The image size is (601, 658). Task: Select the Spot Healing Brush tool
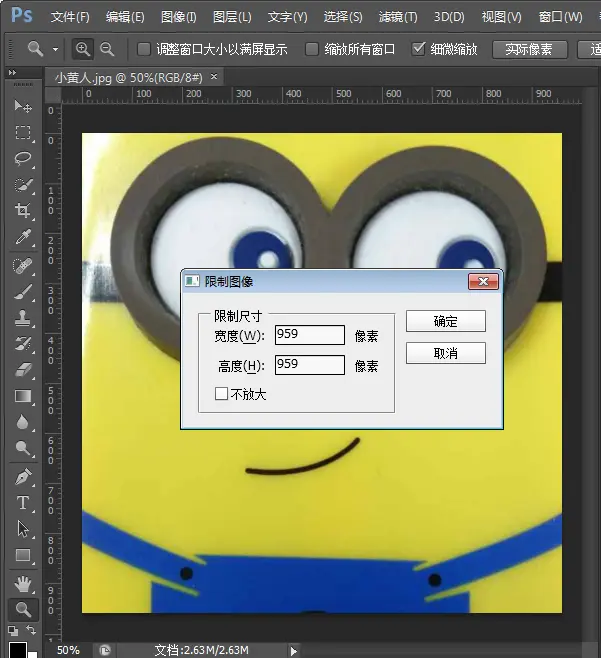pyautogui.click(x=23, y=266)
